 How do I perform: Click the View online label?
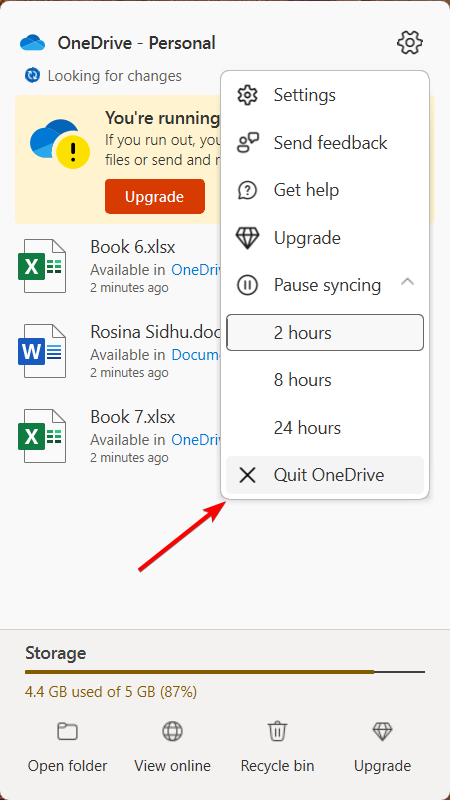172,766
